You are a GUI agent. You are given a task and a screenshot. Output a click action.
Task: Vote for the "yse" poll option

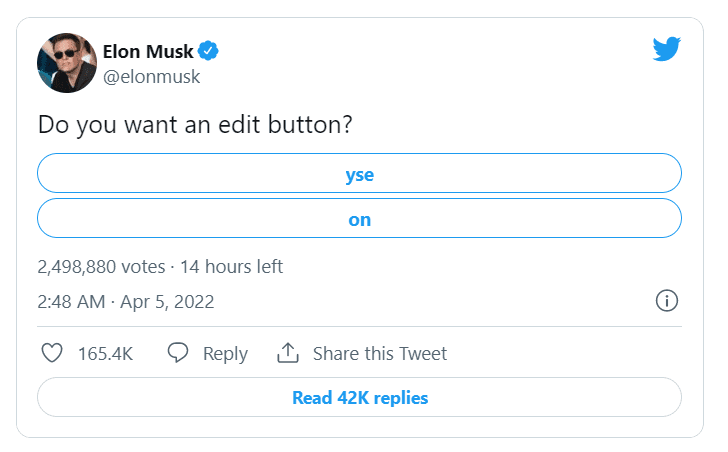359,174
